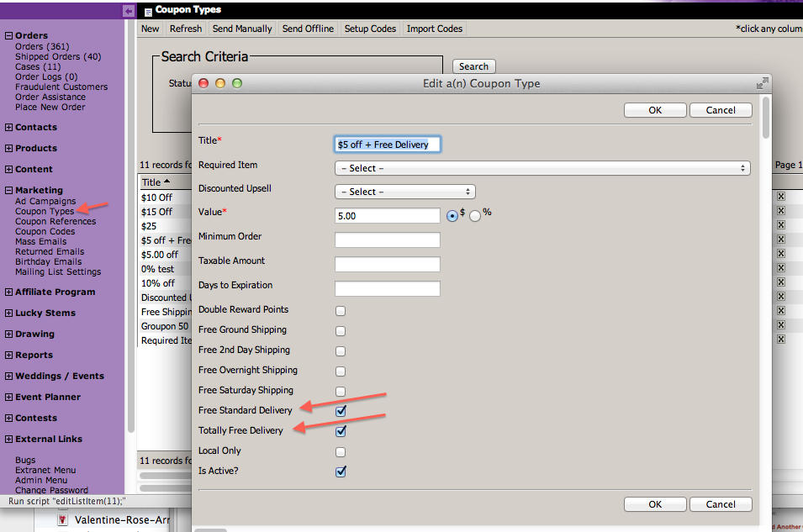Collapse the Marketing section in sidebar

click(8, 191)
